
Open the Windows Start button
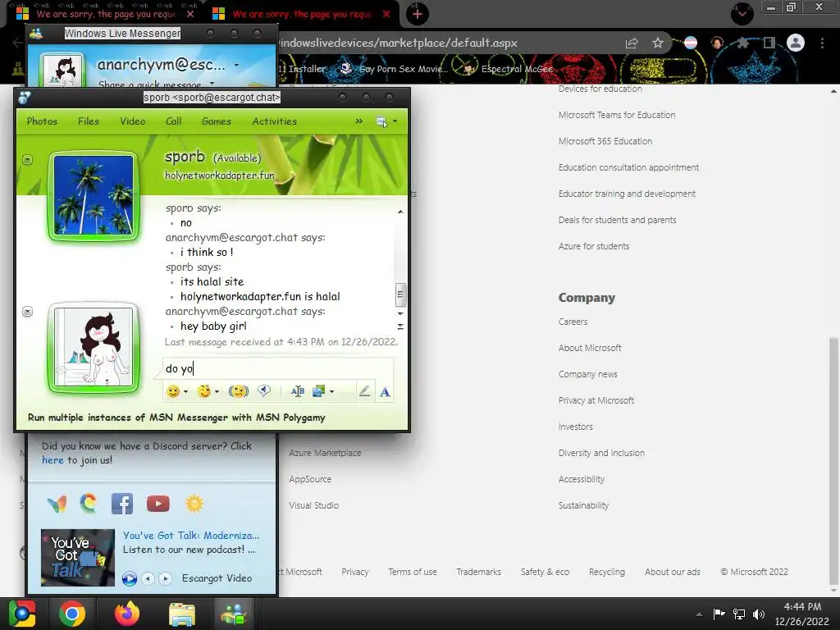pyautogui.click(x=22, y=614)
